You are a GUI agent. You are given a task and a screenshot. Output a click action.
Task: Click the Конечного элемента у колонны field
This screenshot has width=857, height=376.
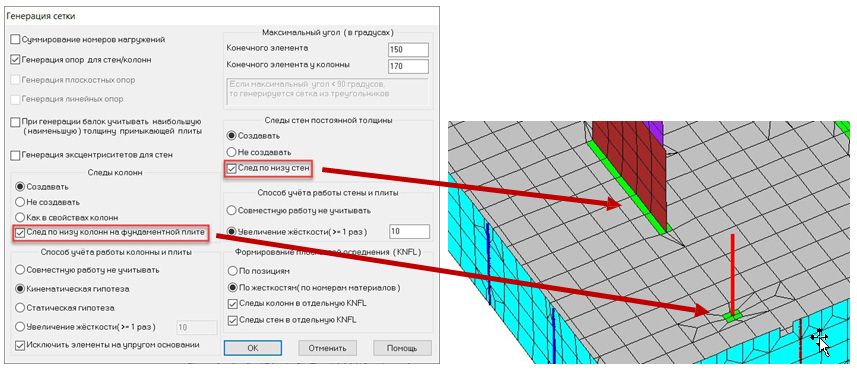408,67
